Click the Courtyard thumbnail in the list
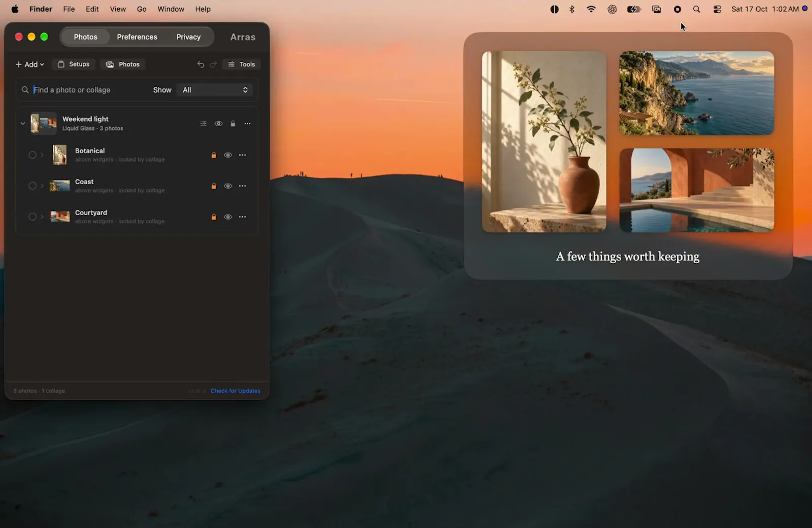 point(60,217)
